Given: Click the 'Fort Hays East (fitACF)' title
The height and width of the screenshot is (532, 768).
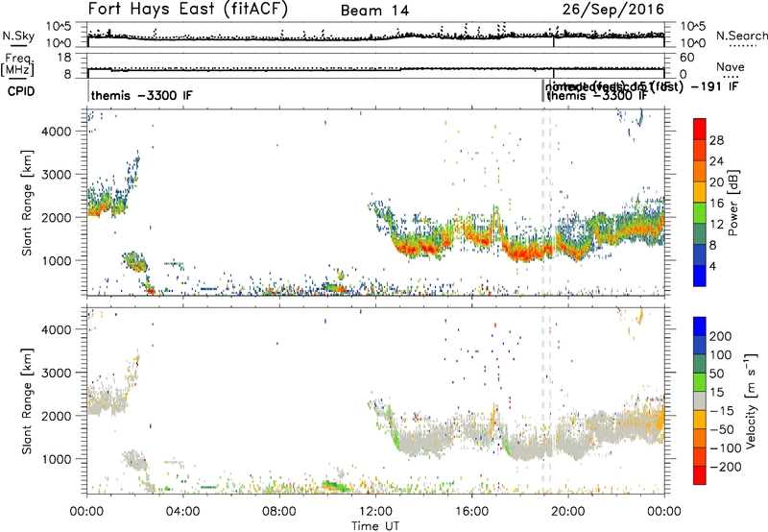Looking at the screenshot, I should (x=188, y=9).
